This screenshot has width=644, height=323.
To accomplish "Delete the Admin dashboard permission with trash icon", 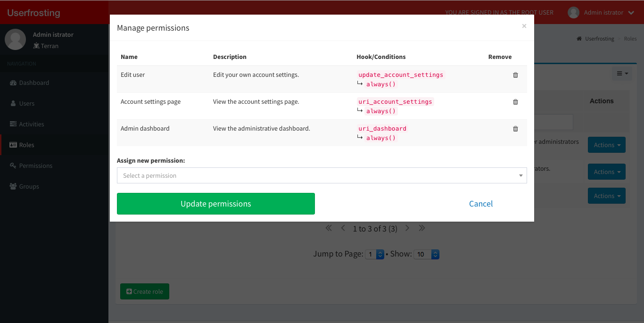I will (x=515, y=128).
